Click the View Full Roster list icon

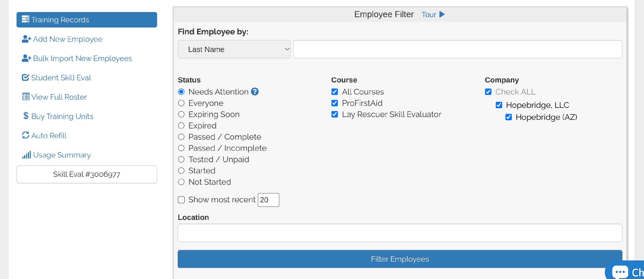click(26, 97)
